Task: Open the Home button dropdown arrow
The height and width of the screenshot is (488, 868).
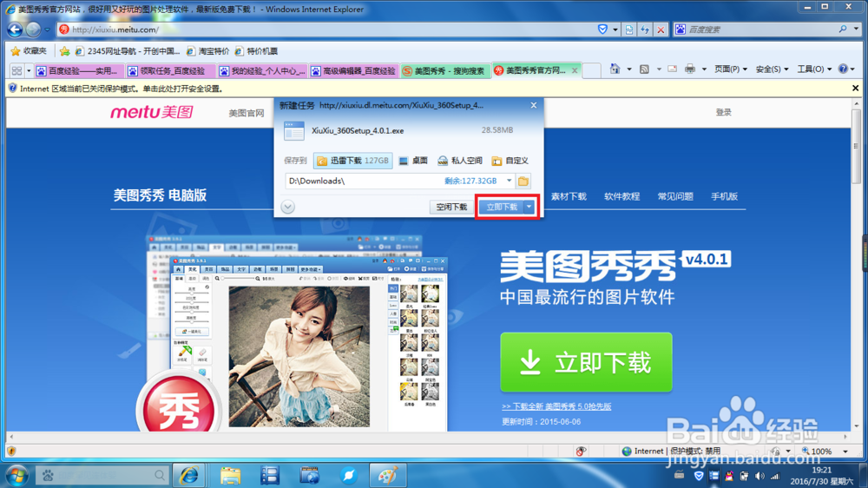Action: click(x=628, y=69)
